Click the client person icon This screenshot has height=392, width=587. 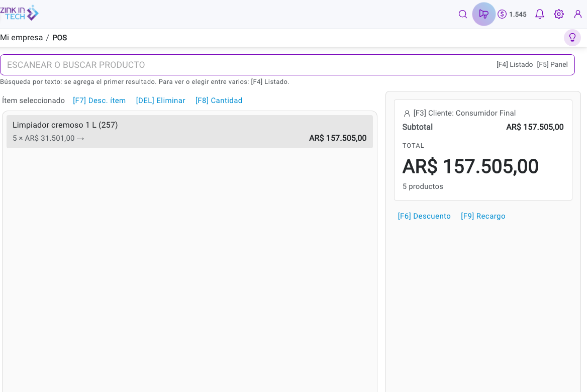(x=407, y=114)
